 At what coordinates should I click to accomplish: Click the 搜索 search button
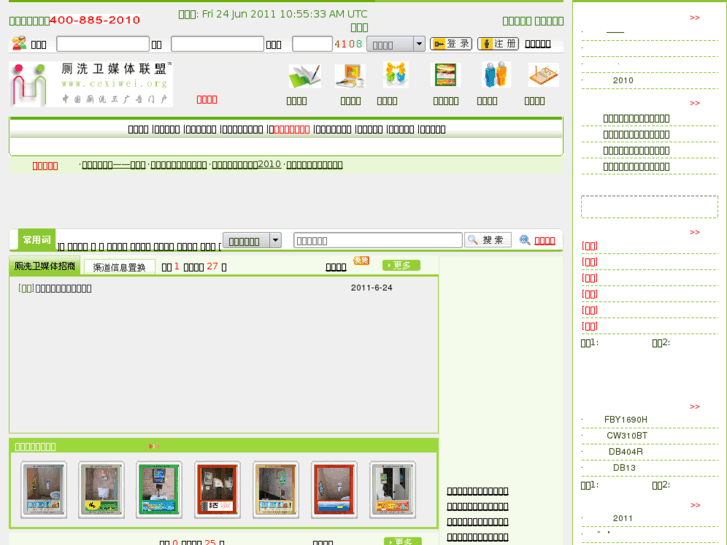488,240
